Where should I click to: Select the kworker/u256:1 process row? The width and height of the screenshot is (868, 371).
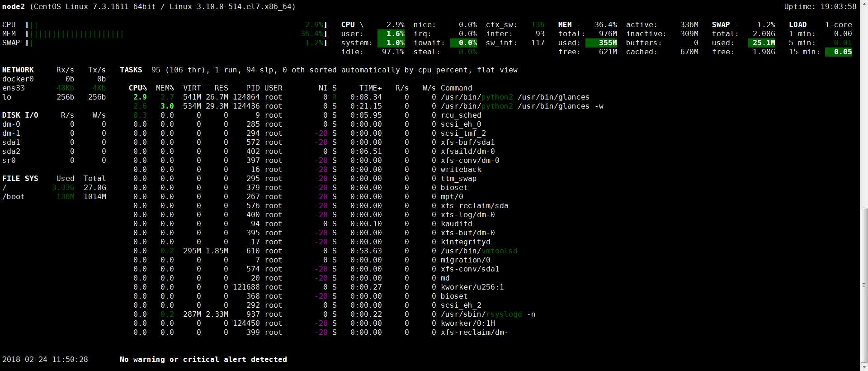pyautogui.click(x=319, y=287)
